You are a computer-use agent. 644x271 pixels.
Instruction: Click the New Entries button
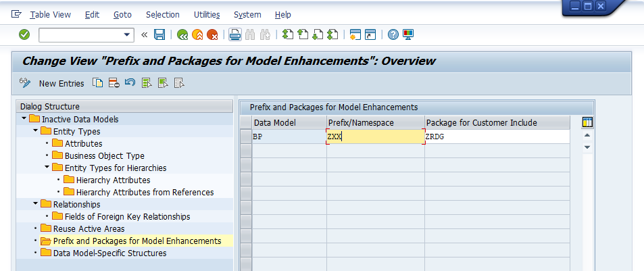(61, 83)
